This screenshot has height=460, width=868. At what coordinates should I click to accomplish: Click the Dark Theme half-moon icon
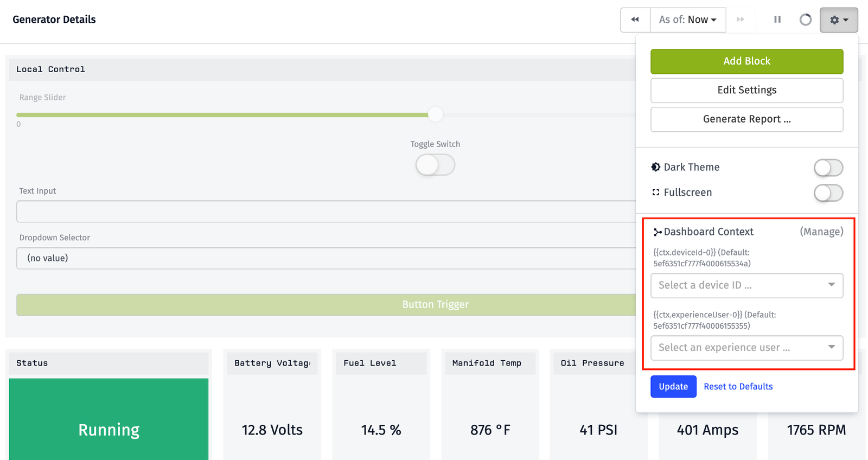click(x=656, y=167)
